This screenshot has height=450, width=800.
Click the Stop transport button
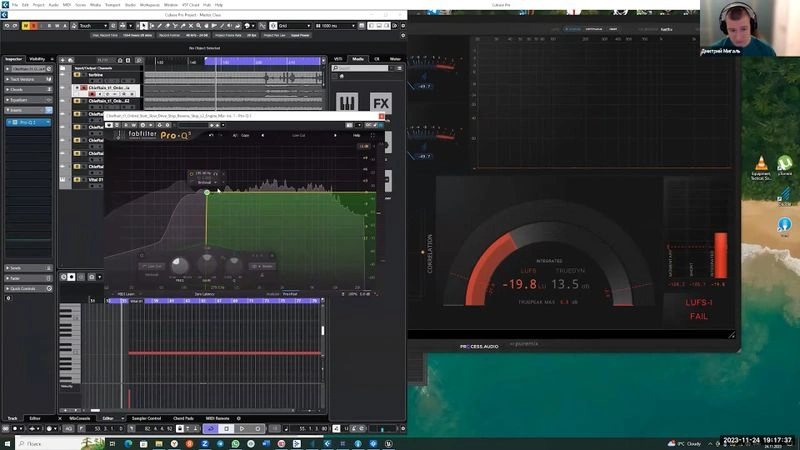227,429
